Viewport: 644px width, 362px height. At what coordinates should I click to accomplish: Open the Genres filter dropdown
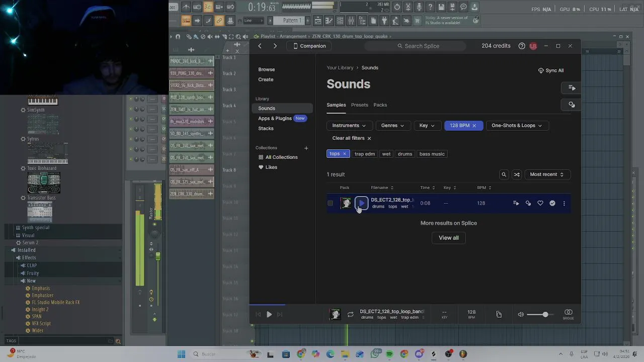tap(392, 126)
